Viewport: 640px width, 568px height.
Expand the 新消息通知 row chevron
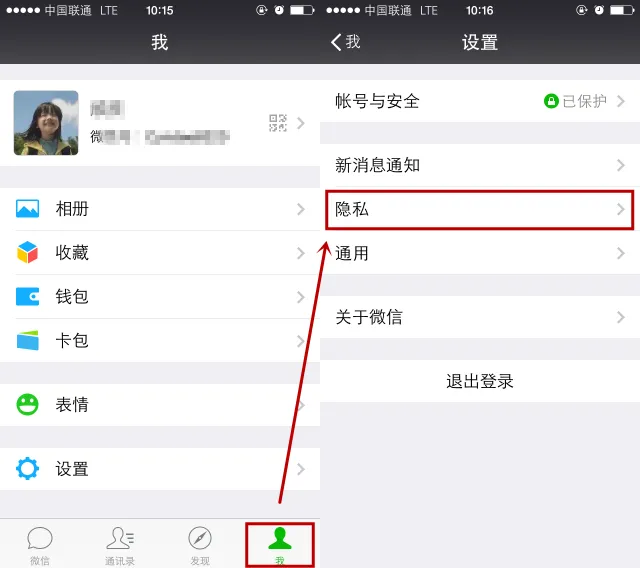[621, 165]
